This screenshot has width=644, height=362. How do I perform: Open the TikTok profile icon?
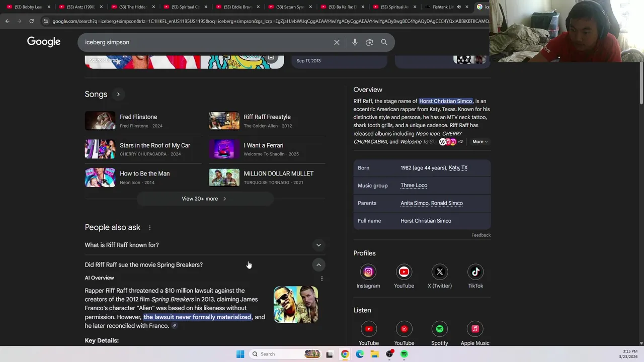click(475, 272)
